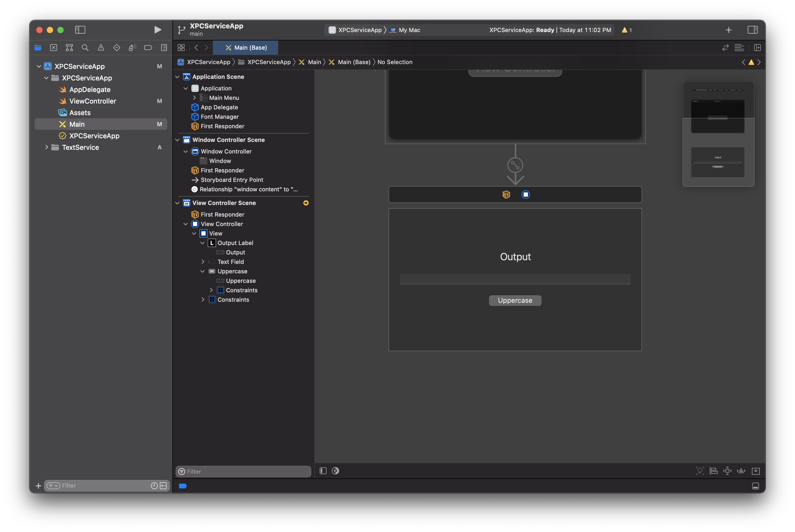The height and width of the screenshot is (532, 795).
Task: Open Add New Constraints menu
Action: (727, 471)
